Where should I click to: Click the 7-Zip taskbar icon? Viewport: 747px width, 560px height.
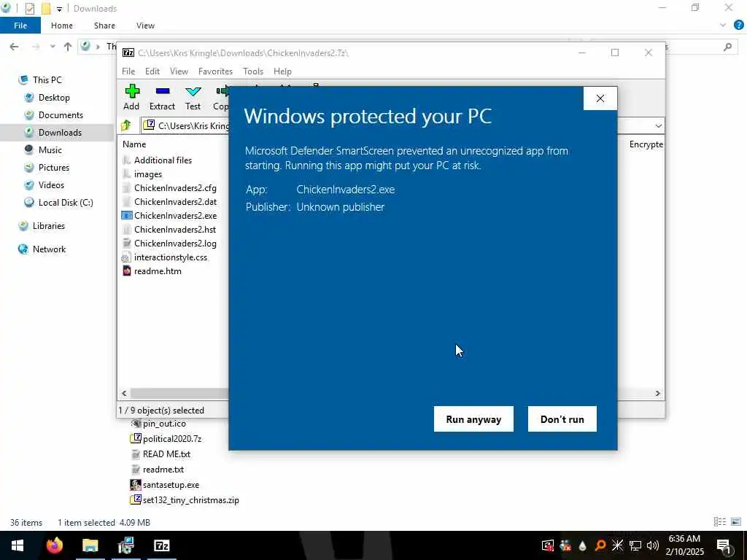coord(162,545)
